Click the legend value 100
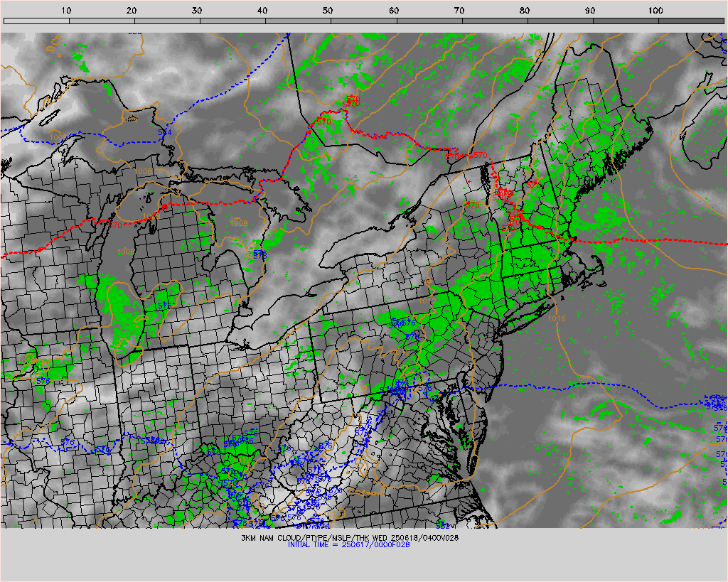 (x=655, y=10)
